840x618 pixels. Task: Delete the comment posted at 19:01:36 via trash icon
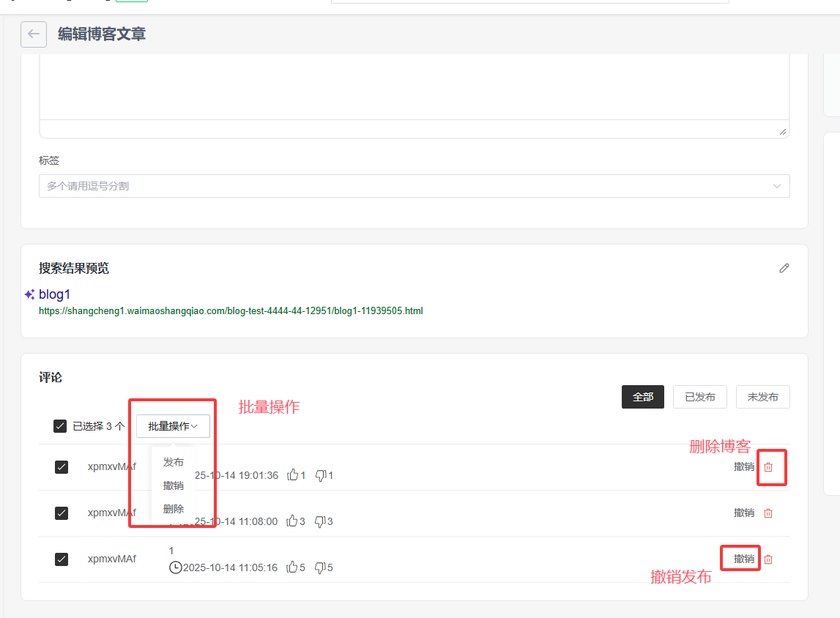tap(768, 467)
